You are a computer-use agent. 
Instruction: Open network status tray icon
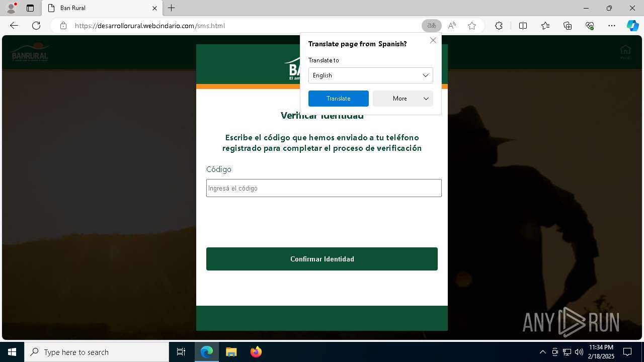click(x=567, y=352)
